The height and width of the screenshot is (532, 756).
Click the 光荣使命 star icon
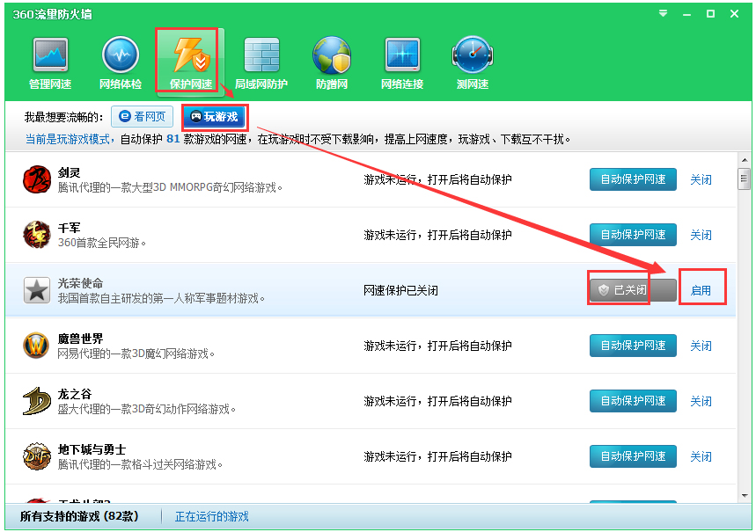pos(37,290)
